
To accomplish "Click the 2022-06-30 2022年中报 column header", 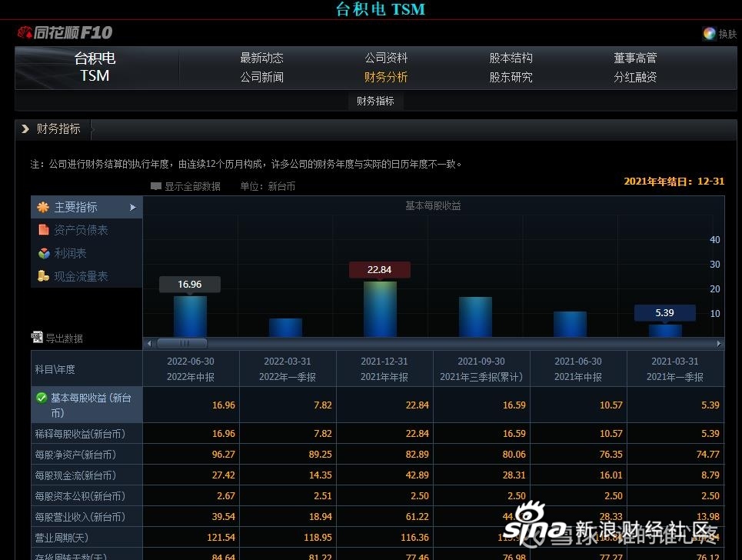I will (x=191, y=368).
